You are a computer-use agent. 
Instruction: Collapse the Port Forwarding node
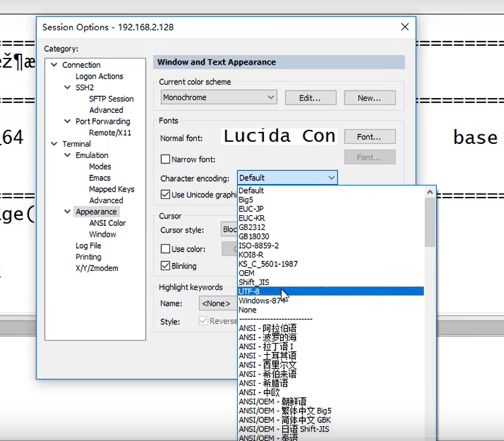67,121
